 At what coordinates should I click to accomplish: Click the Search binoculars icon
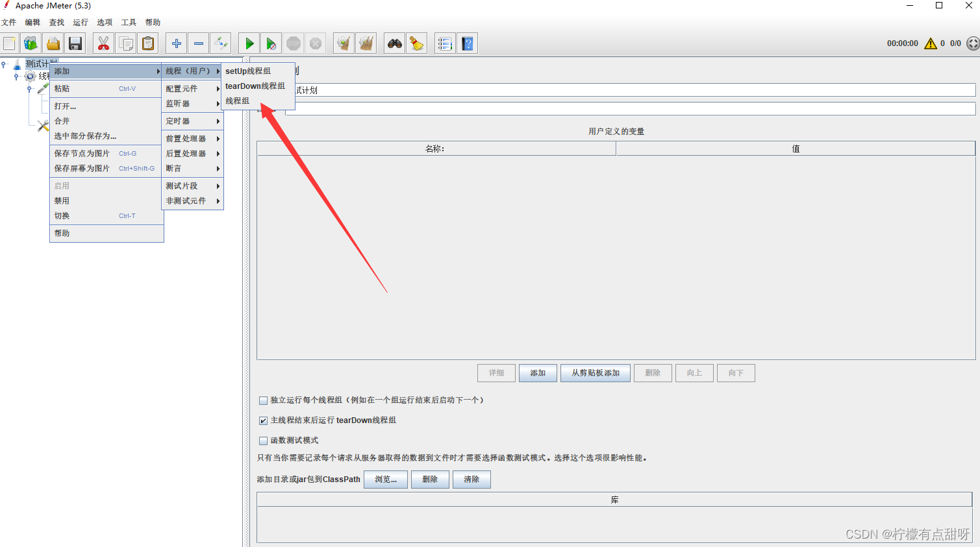click(x=394, y=43)
